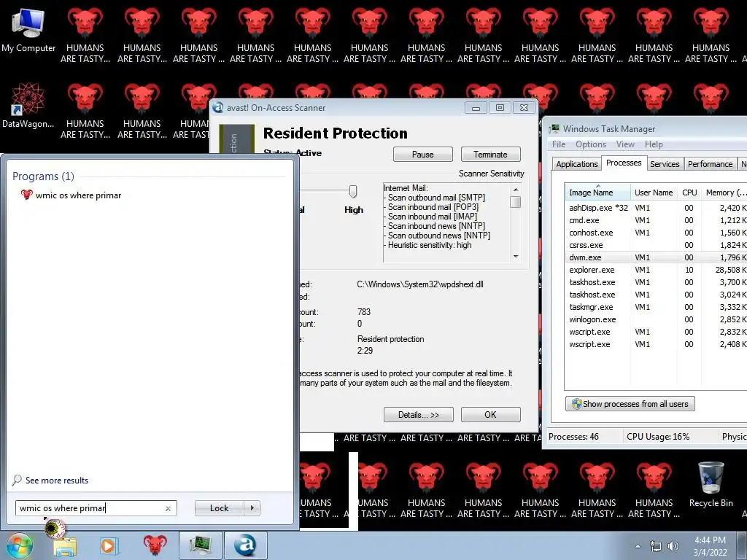Click the Lock button in Start menu
Screen dimensions: 747x560
point(219,508)
